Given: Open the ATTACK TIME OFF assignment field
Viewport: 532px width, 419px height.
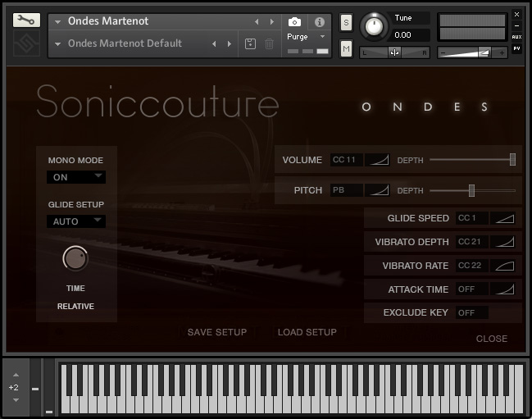Looking at the screenshot, I should coord(472,289).
